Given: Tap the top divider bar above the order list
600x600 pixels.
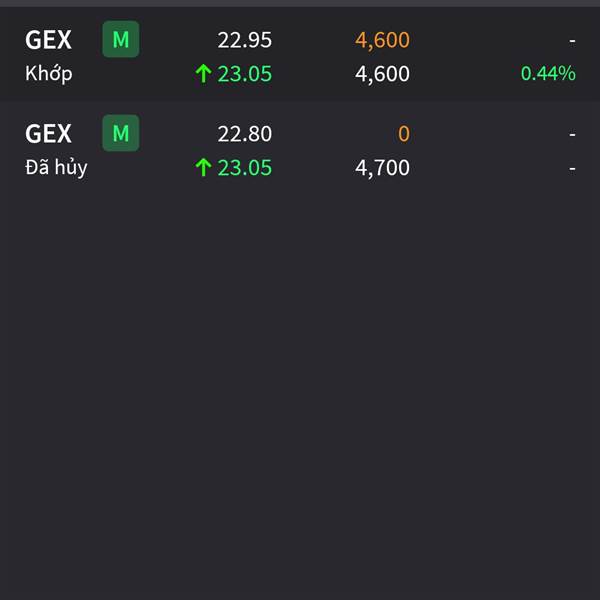Looking at the screenshot, I should pos(300,3).
